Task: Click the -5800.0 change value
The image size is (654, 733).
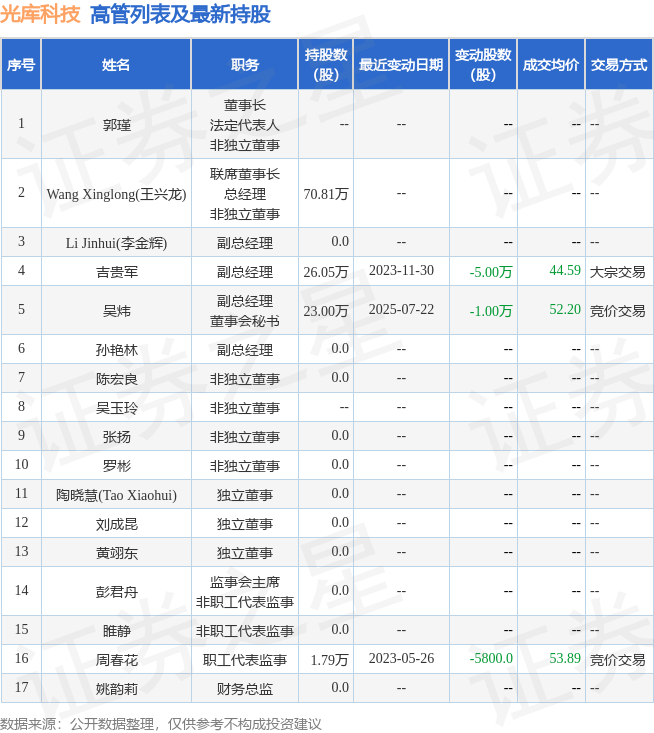Action: point(491,658)
